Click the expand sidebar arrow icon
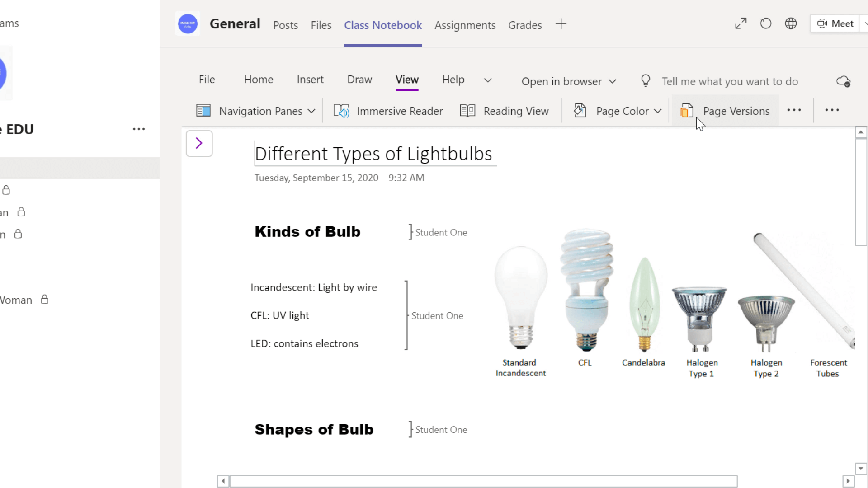Image resolution: width=868 pixels, height=488 pixels. pos(199,144)
